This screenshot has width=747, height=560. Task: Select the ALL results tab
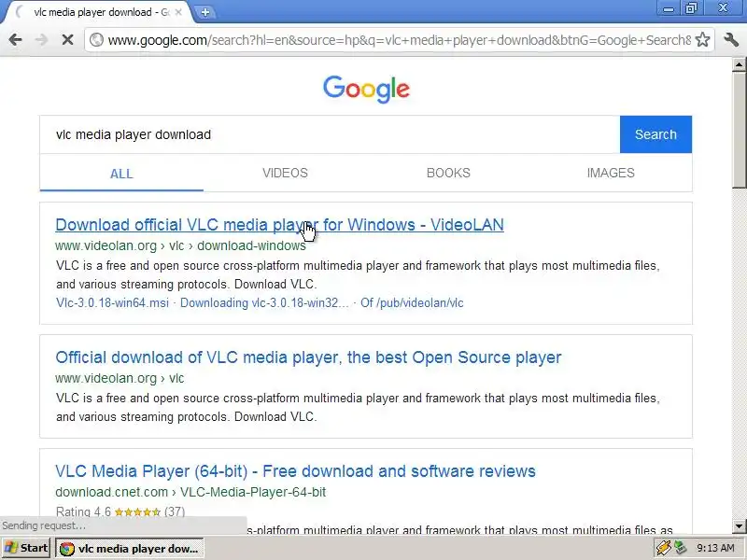coord(121,174)
